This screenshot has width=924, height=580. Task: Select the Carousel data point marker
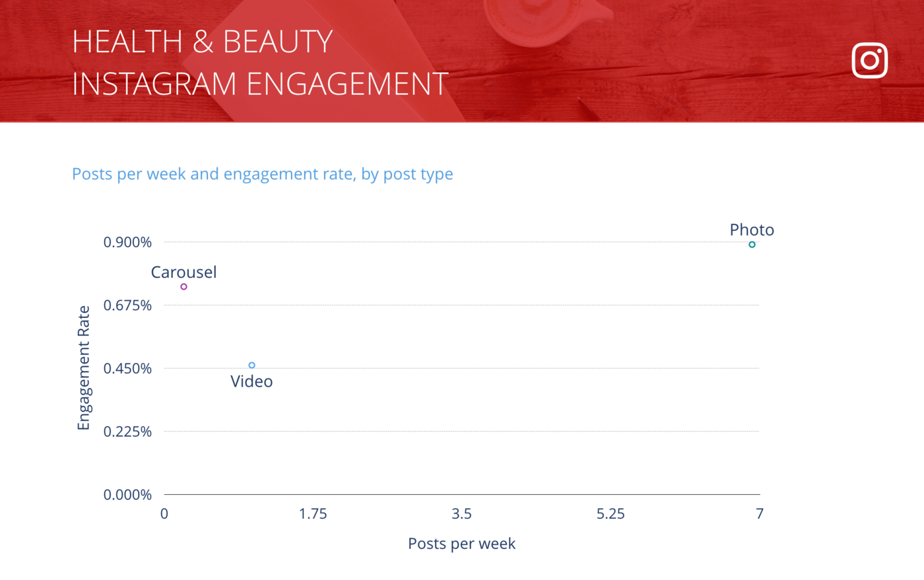(183, 287)
